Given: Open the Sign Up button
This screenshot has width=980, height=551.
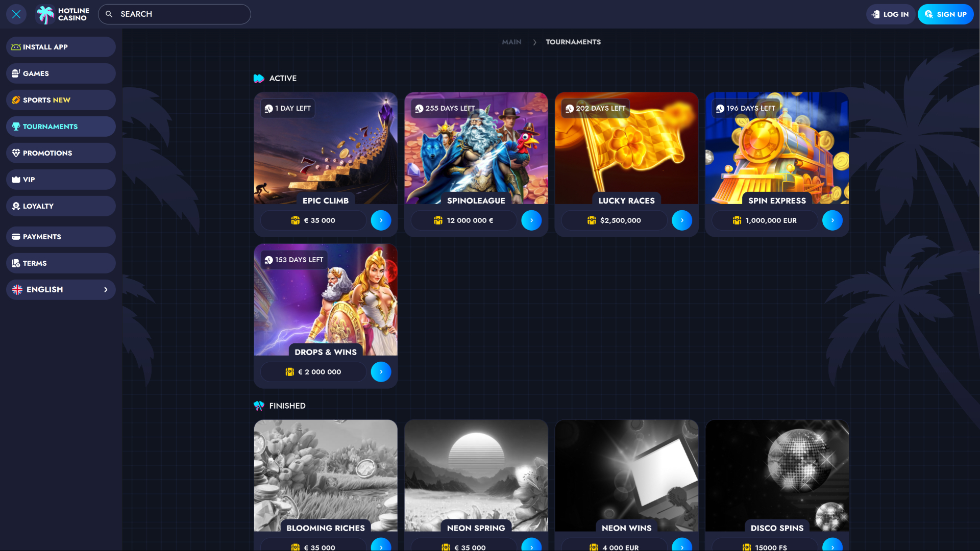Looking at the screenshot, I should click(945, 14).
